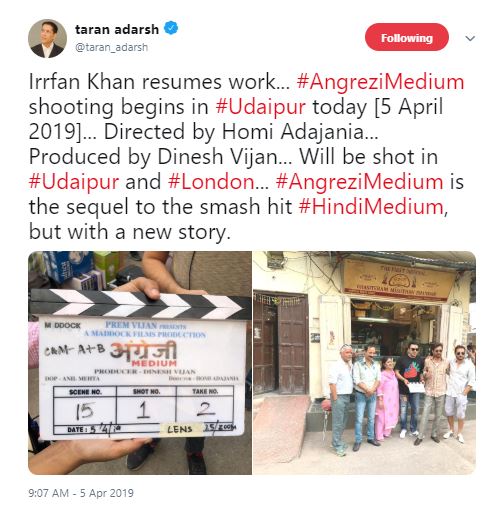This screenshot has width=503, height=508.
Task: Open the @taran_adarsh handle link
Action: (x=111, y=47)
